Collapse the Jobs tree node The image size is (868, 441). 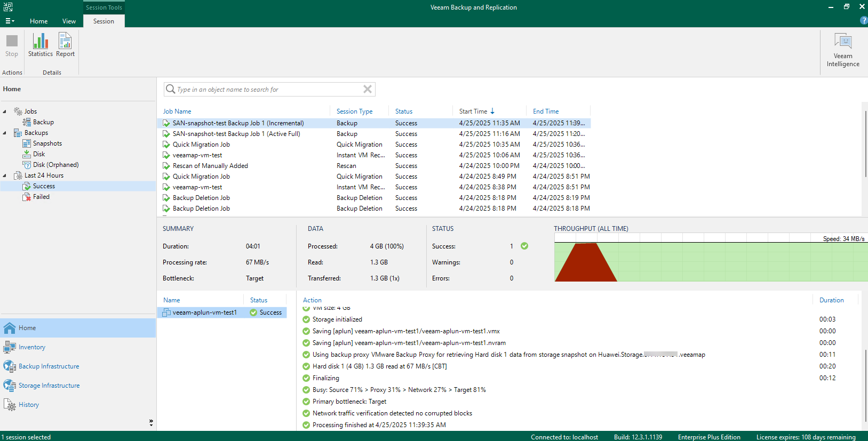5,111
